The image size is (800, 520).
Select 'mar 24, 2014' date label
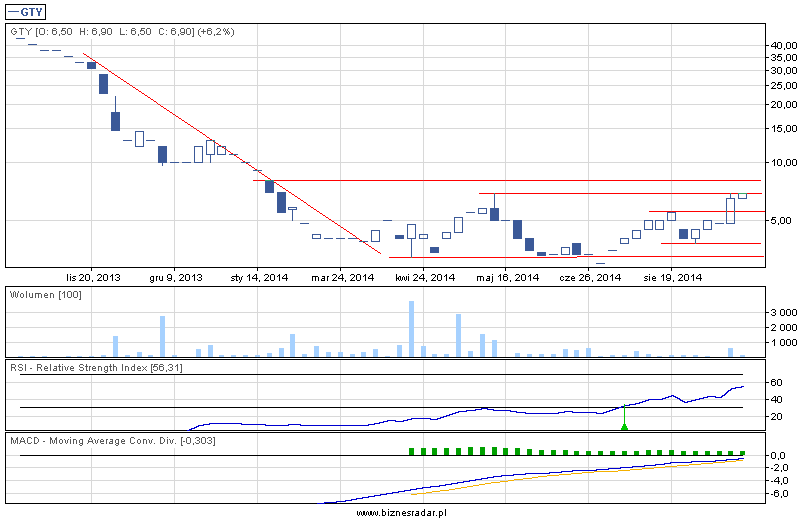(x=342, y=278)
